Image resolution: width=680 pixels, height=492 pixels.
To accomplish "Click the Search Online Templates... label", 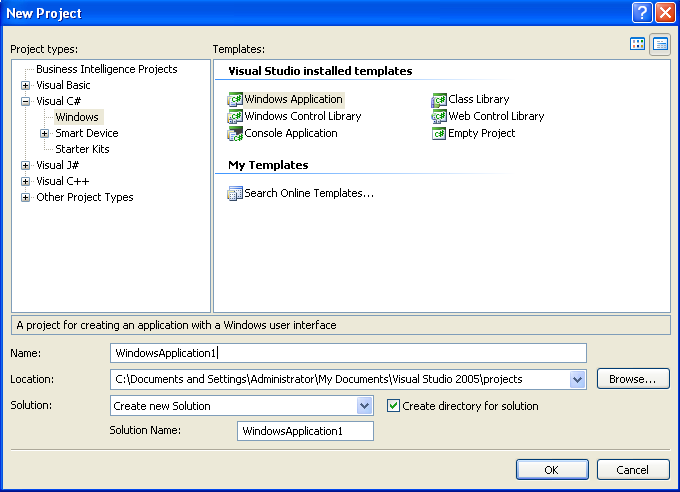I will tap(309, 194).
